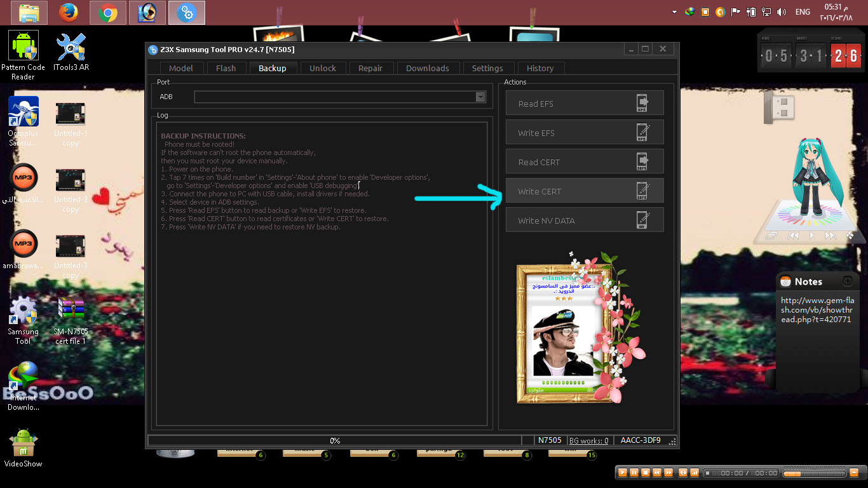The image size is (868, 488).
Task: Add a new note in Notes widget
Action: [847, 281]
